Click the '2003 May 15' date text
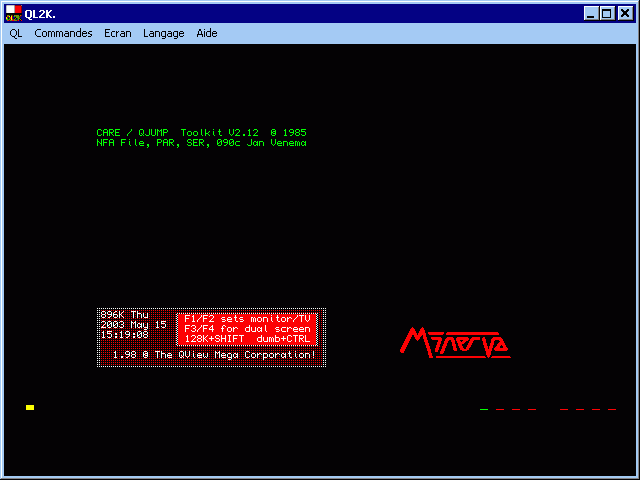Image resolution: width=640 pixels, height=480 pixels. 133,325
